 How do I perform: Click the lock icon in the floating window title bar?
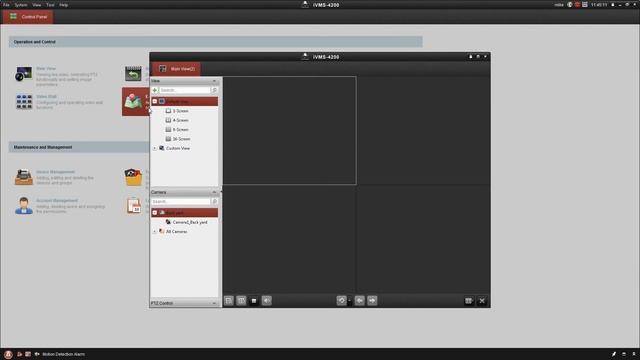[x=471, y=57]
